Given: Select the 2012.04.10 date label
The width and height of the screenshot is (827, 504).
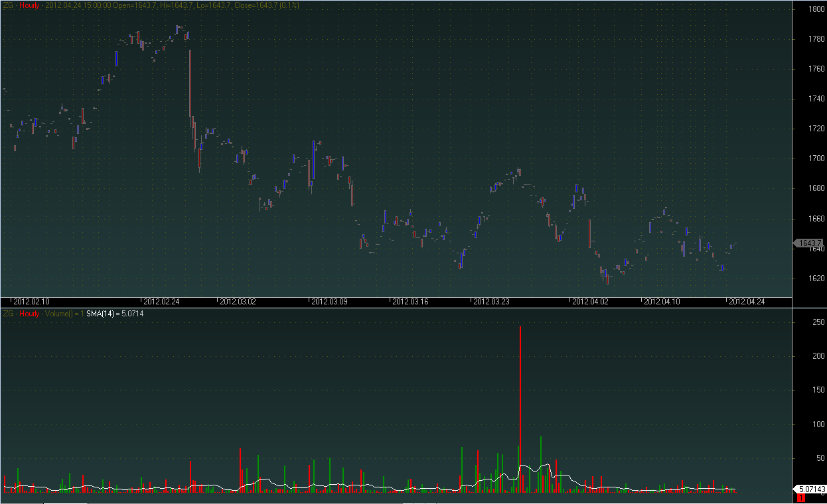Looking at the screenshot, I should [x=662, y=302].
